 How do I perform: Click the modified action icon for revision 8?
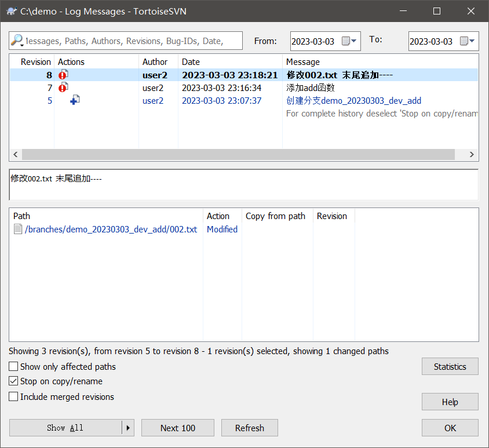[63, 75]
